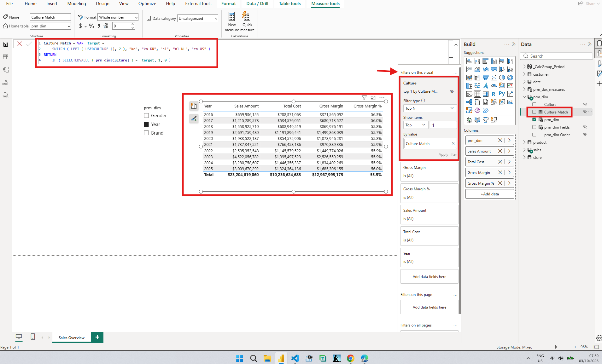The width and height of the screenshot is (602, 364).
Task: Click Apply filter in the Culture card
Action: click(x=447, y=154)
